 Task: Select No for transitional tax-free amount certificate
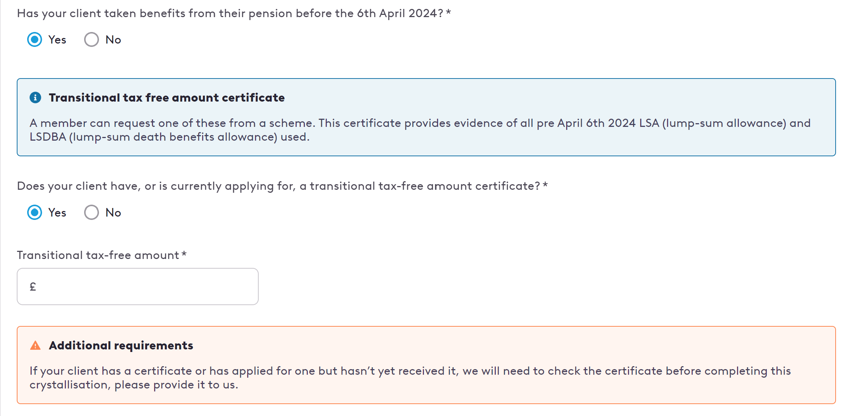(91, 212)
